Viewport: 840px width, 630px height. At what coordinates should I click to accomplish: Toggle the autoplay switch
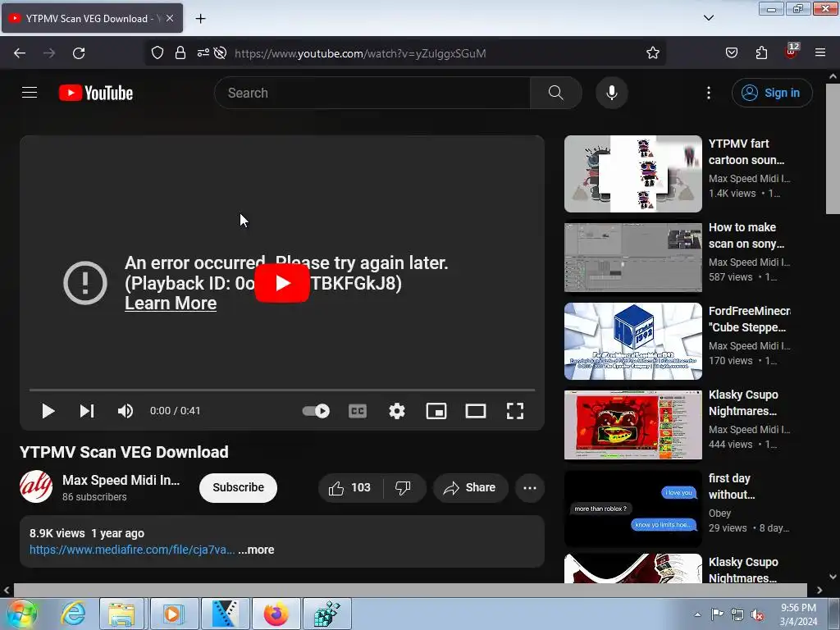[x=316, y=411]
